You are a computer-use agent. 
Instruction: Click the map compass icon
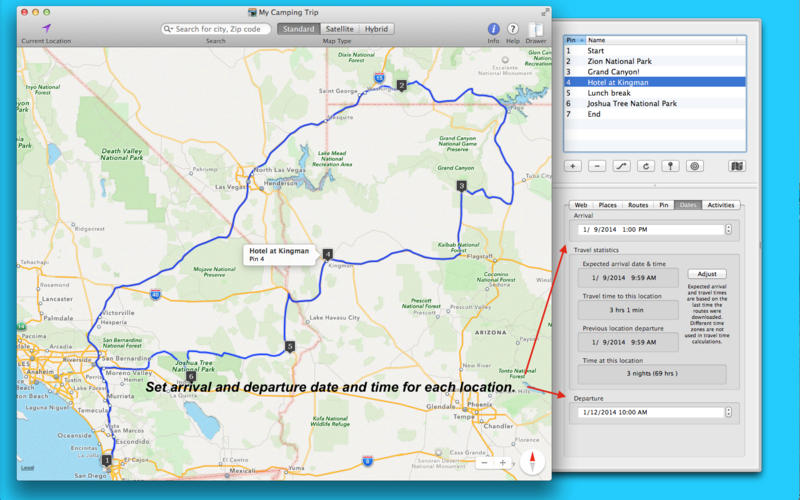point(532,461)
